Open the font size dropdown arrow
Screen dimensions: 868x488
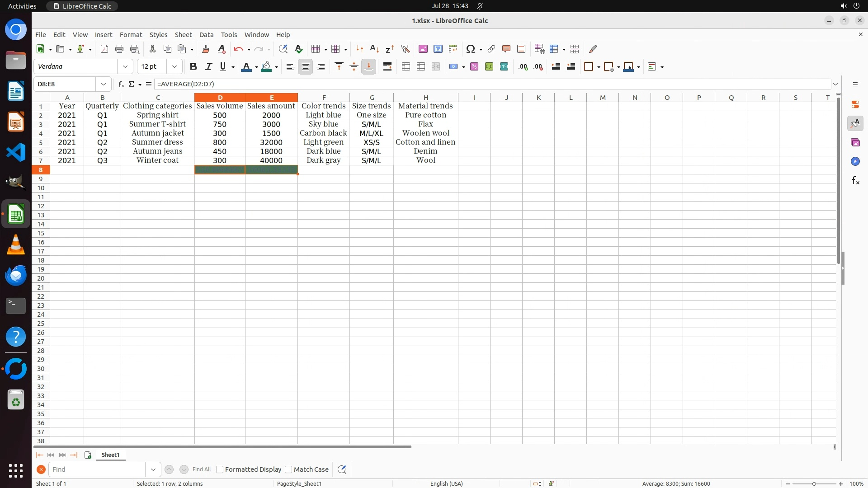(174, 67)
